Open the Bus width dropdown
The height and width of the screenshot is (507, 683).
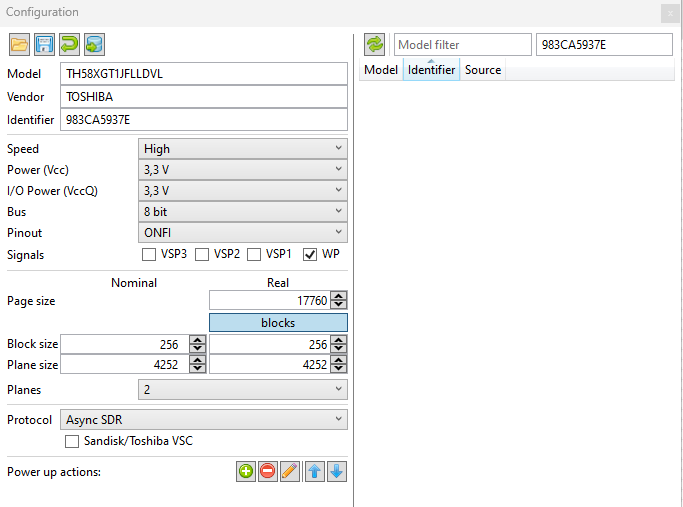coord(243,212)
